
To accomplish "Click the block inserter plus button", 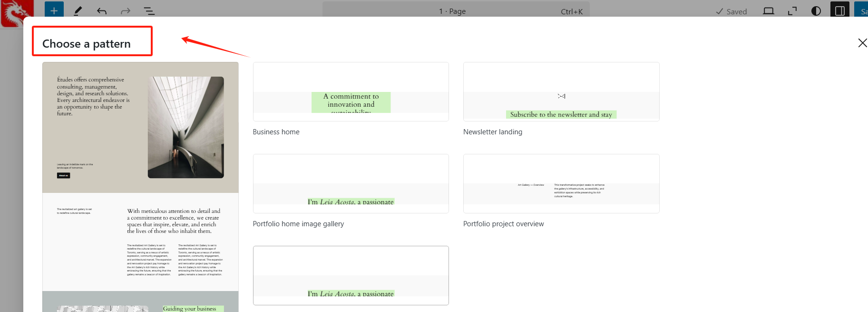I will [54, 10].
